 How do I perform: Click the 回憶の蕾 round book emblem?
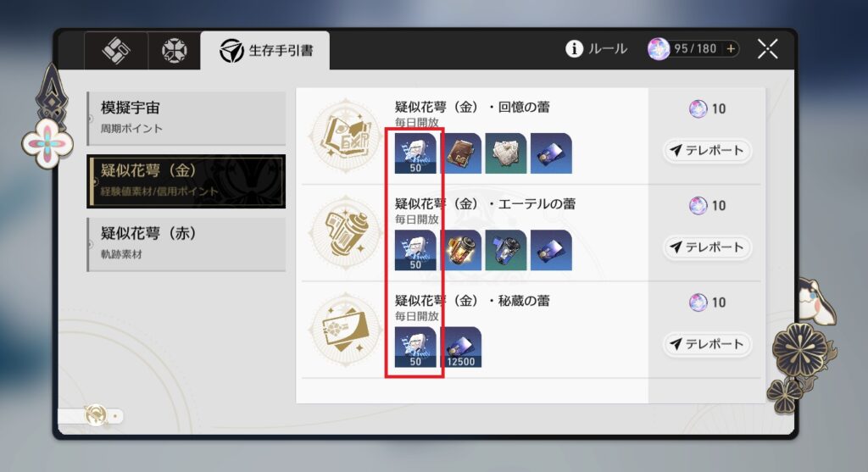tap(346, 136)
